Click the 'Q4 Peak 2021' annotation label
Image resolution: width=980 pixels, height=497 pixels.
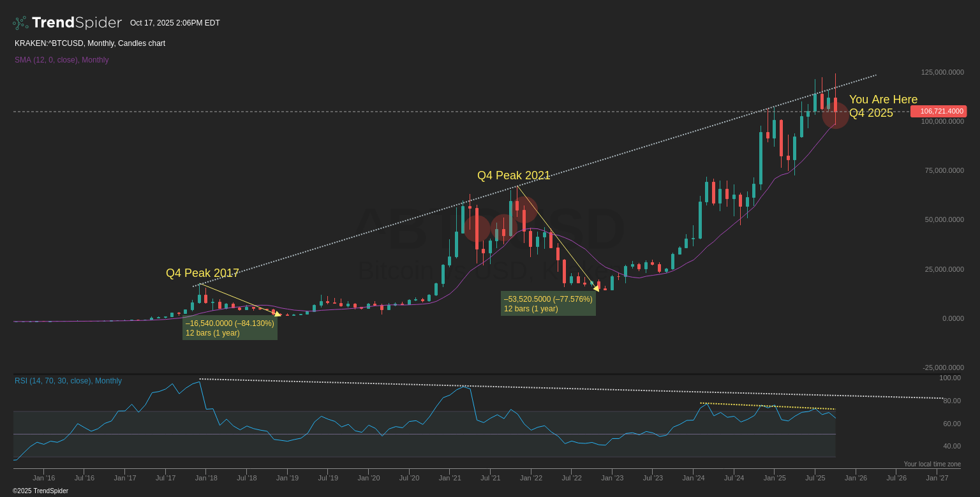coord(514,175)
